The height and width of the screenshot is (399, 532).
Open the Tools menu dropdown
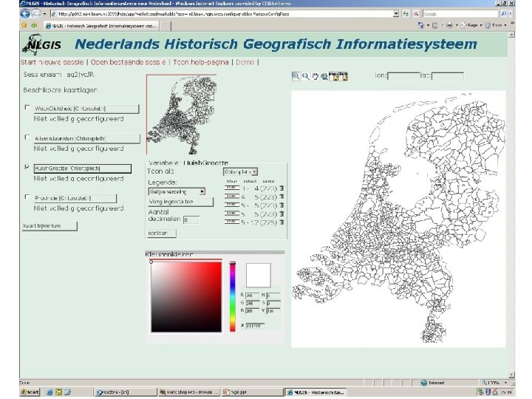(497, 25)
